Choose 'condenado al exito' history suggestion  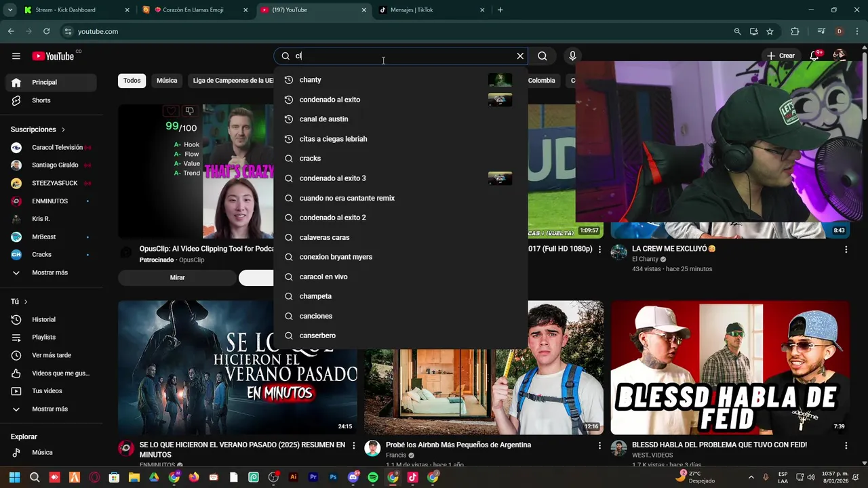(400, 100)
